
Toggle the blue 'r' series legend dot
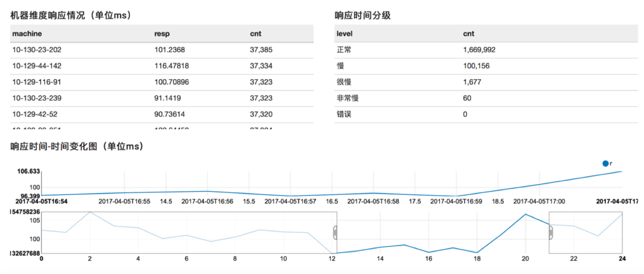[x=605, y=164]
